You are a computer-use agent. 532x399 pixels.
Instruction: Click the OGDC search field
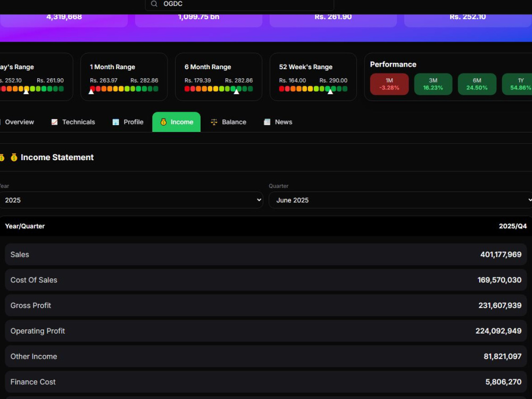coord(239,4)
